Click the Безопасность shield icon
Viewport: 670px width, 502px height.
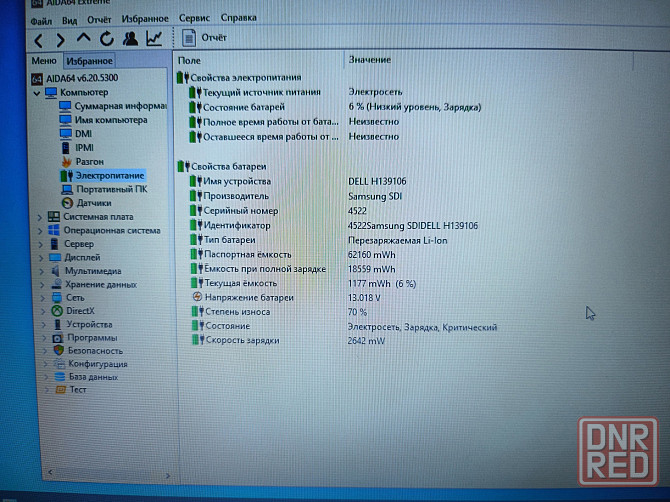(x=59, y=350)
